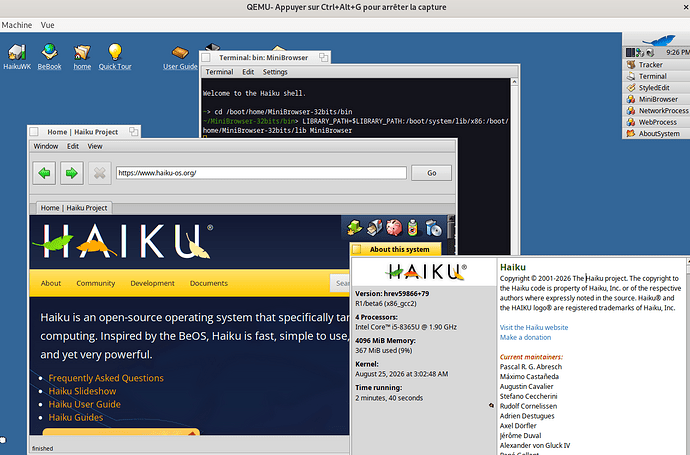This screenshot has width=690, height=455.
Task: Click the Frequently Asked Questions link
Action: [x=106, y=378]
